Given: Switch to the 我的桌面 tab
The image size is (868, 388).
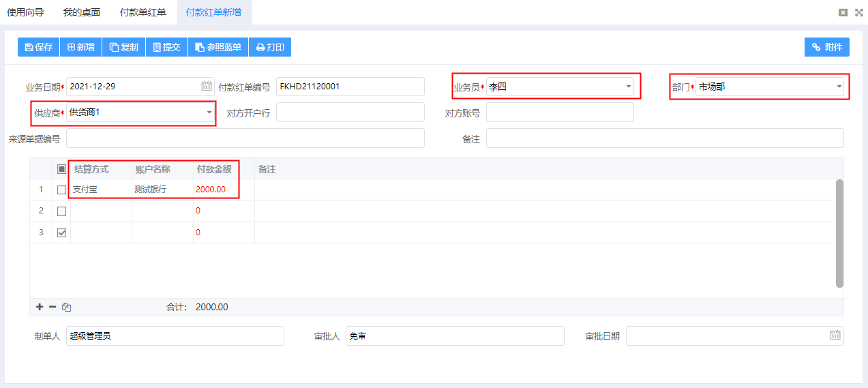Looking at the screenshot, I should click(x=82, y=12).
